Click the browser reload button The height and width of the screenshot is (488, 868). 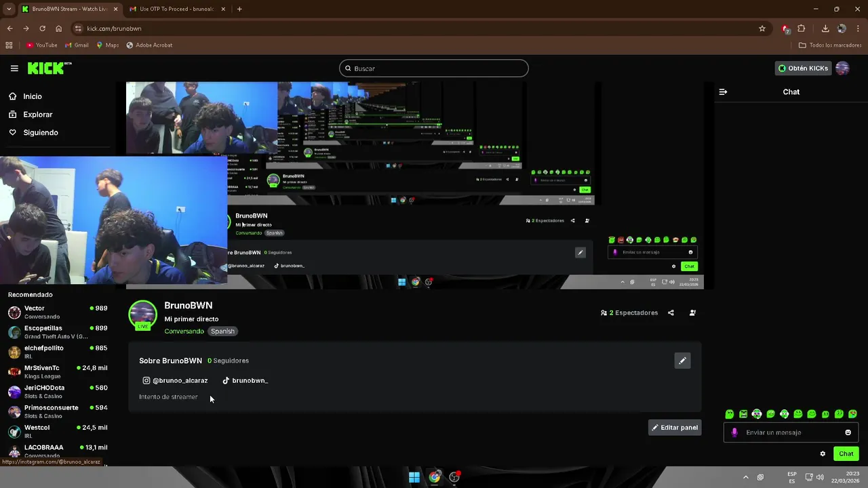pyautogui.click(x=42, y=28)
